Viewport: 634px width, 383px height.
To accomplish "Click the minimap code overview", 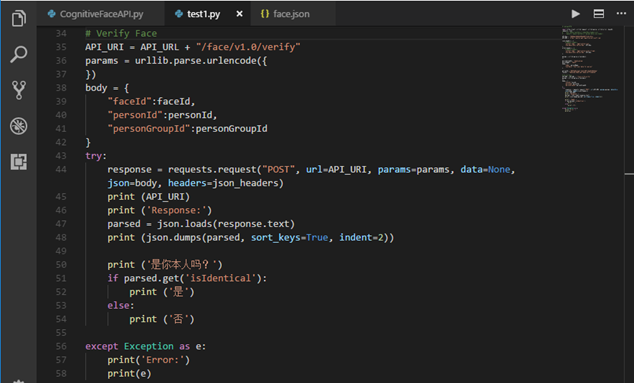I will coord(590,69).
